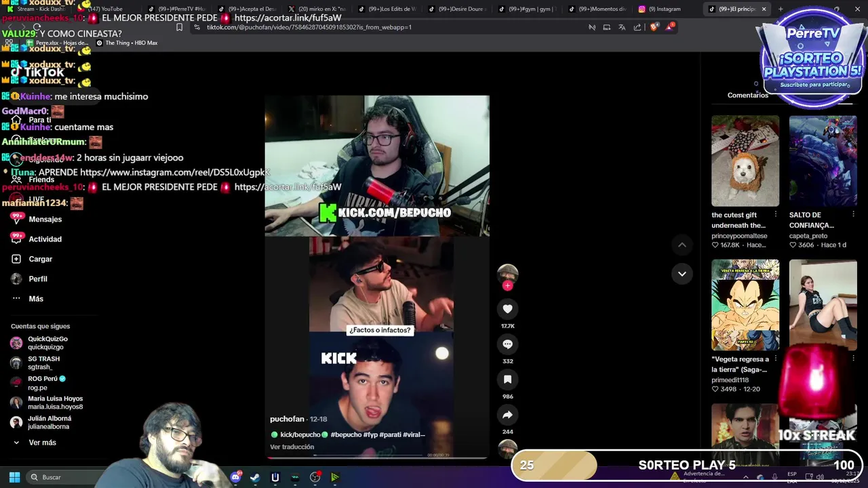The image size is (868, 488).
Task: Close the active TikTok browser tab
Action: (x=764, y=9)
